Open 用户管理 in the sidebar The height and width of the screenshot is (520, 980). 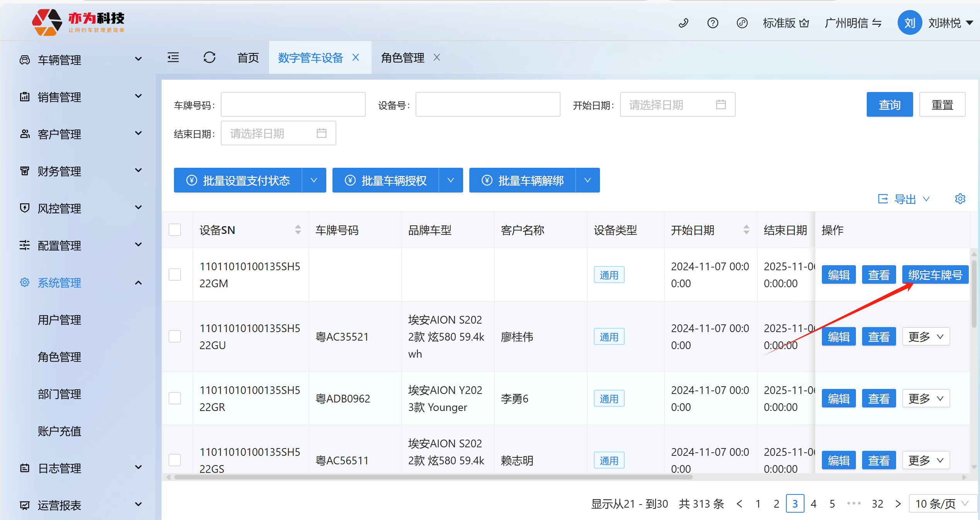(60, 320)
